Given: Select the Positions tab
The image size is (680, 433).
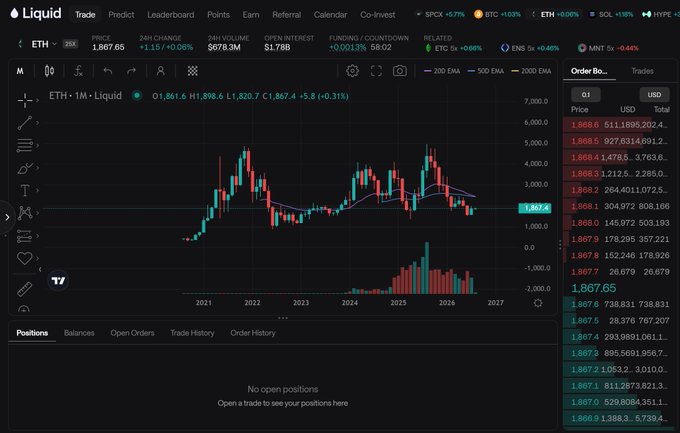Looking at the screenshot, I should pos(32,333).
